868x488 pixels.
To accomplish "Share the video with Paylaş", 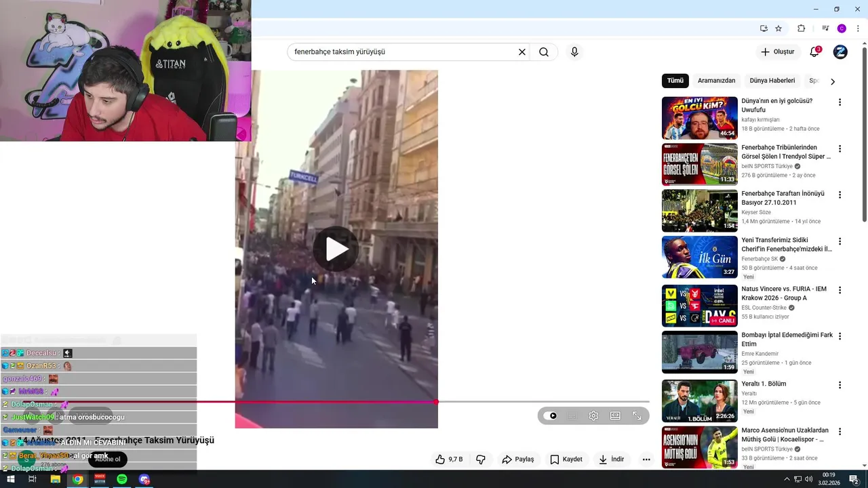I will pyautogui.click(x=518, y=460).
